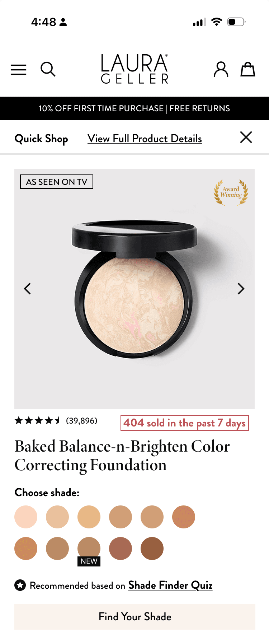The width and height of the screenshot is (269, 644).
Task: Open View Full Product Details link
Action: point(145,139)
